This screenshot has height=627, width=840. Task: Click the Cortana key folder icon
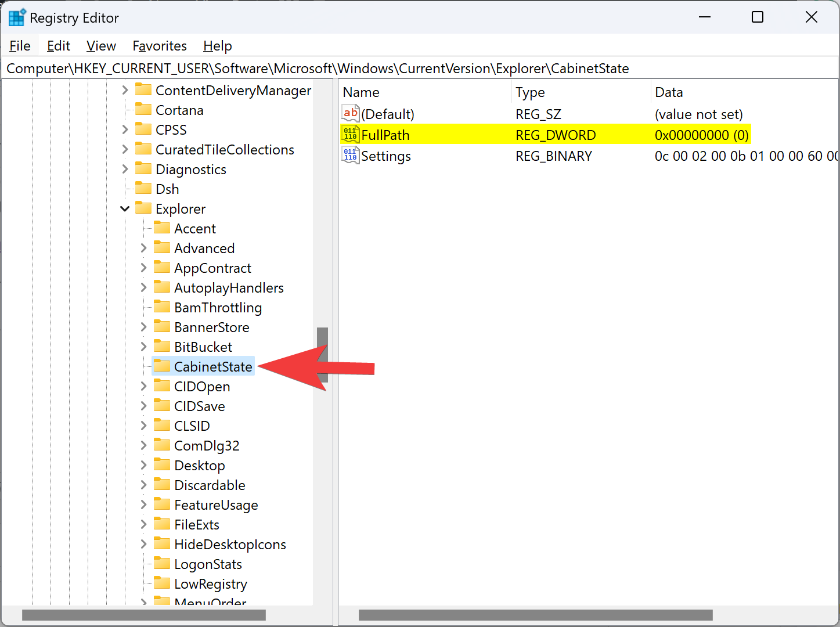143,110
